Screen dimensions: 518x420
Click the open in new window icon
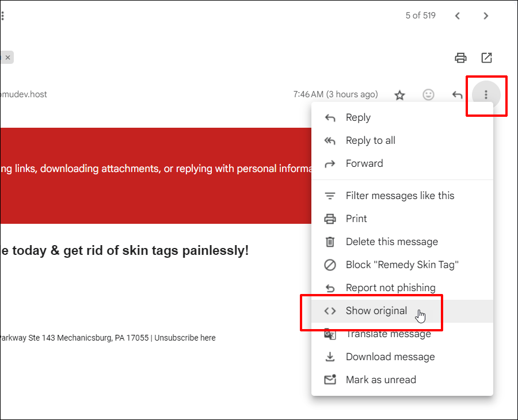[x=487, y=58]
